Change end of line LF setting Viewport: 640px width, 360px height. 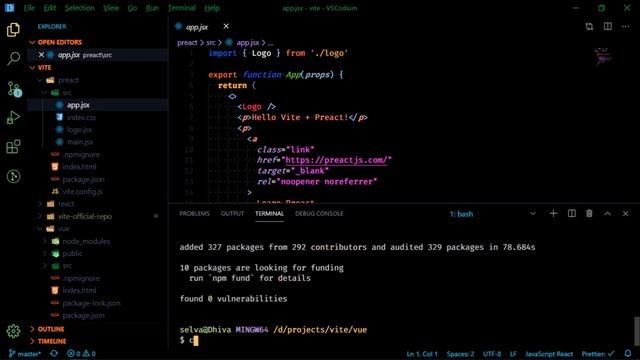[x=513, y=353]
